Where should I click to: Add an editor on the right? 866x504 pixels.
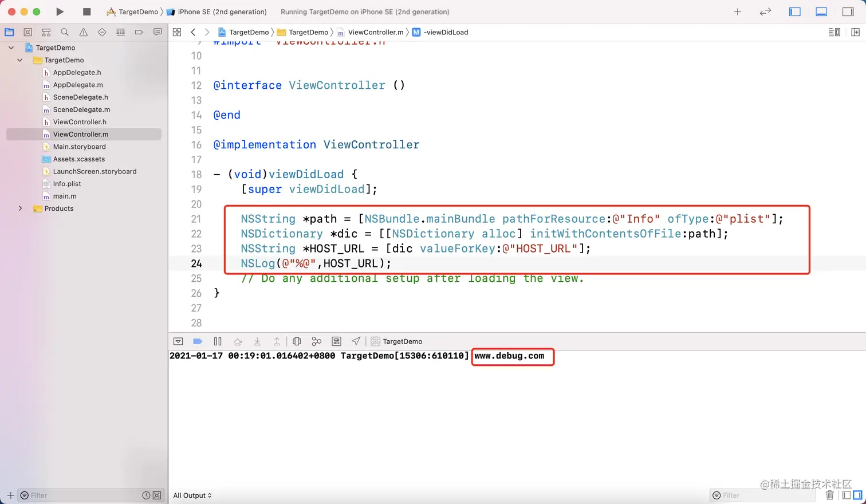click(856, 32)
